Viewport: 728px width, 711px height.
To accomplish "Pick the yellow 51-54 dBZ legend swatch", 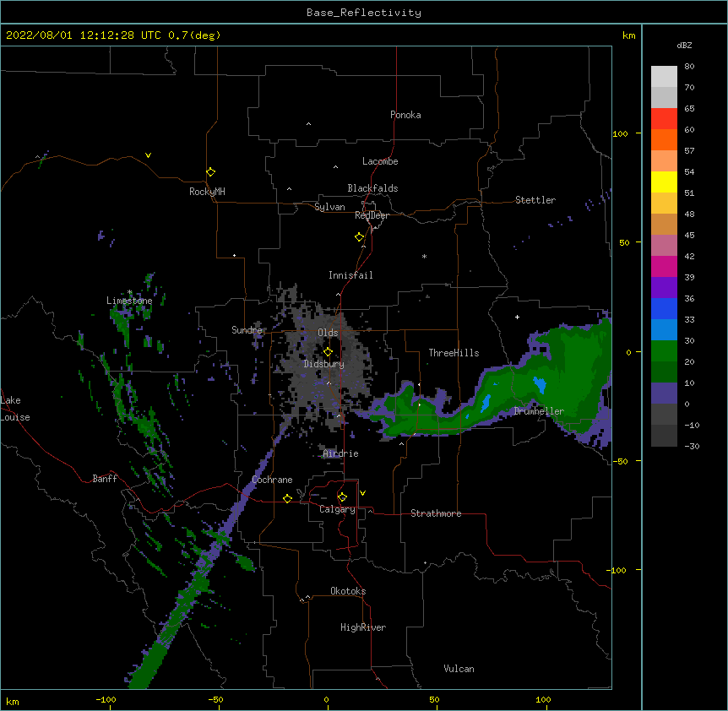I will [x=664, y=182].
